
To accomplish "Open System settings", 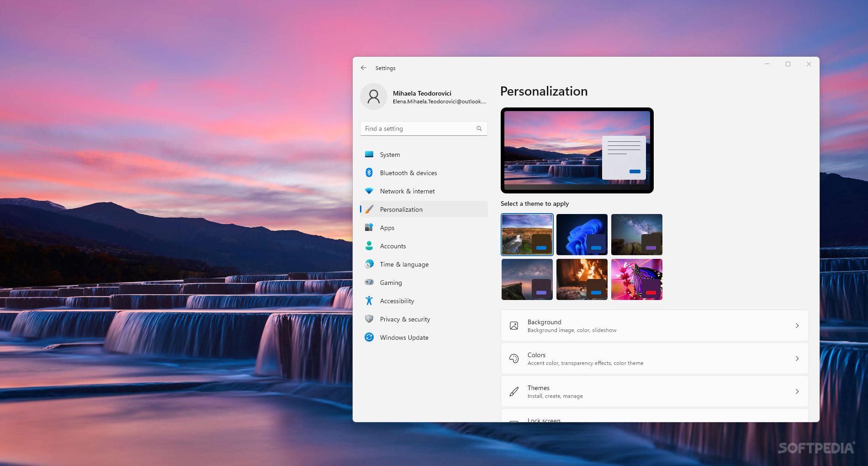I will pos(424,155).
